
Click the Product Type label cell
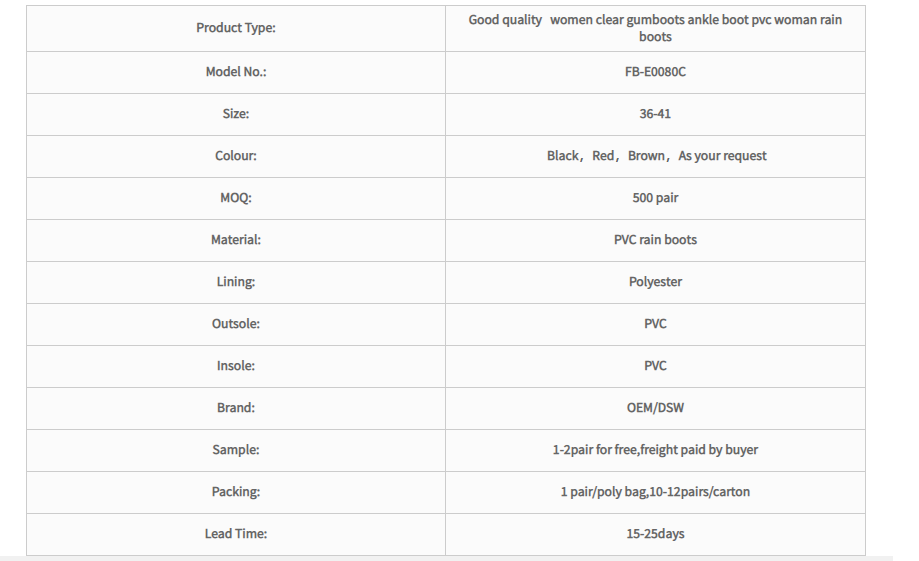[236, 28]
